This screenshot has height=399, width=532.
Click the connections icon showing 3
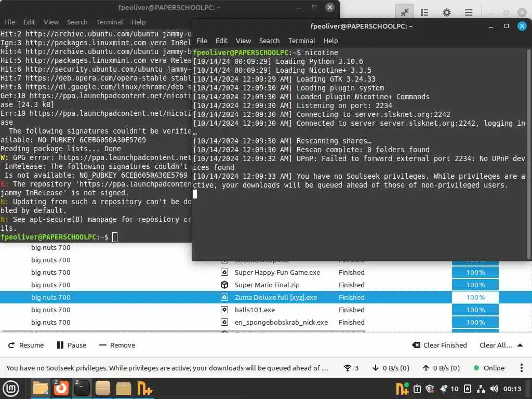point(351,368)
